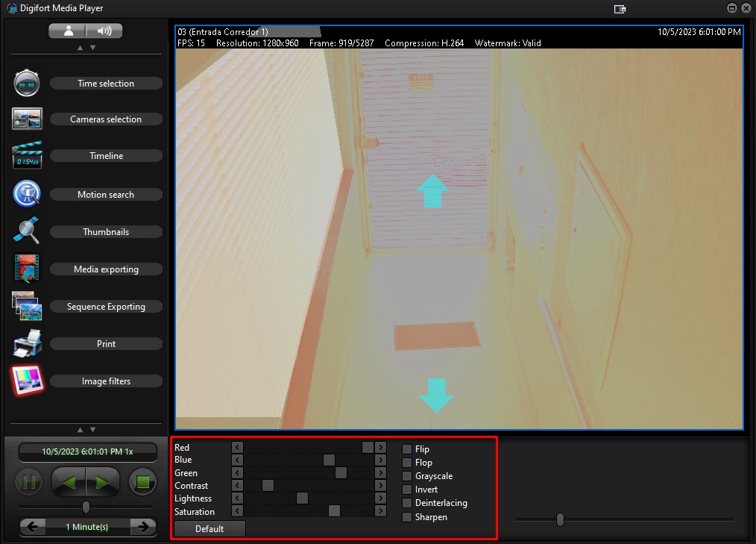Click the Red slider handle
This screenshot has width=756, height=544.
click(368, 448)
